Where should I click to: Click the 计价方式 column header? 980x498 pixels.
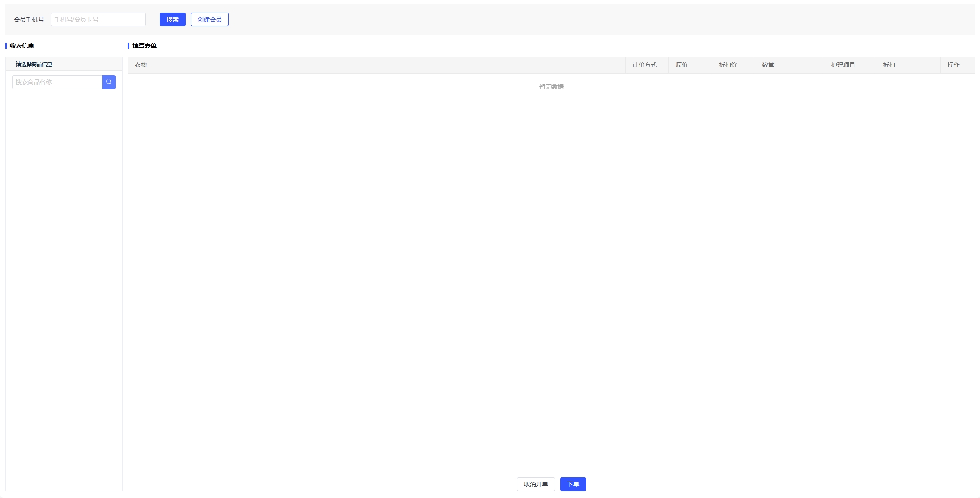click(x=644, y=65)
